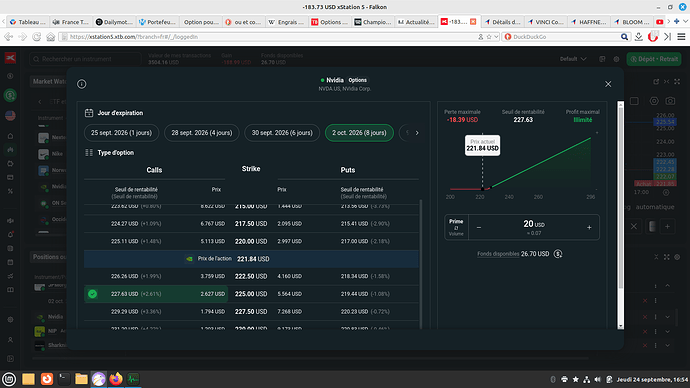Select expiration 30 sept. 2026 (6 jours)
690x388 pixels.
point(282,133)
